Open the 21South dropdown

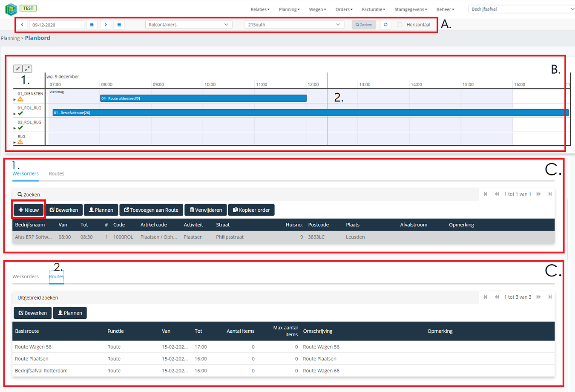coord(295,25)
